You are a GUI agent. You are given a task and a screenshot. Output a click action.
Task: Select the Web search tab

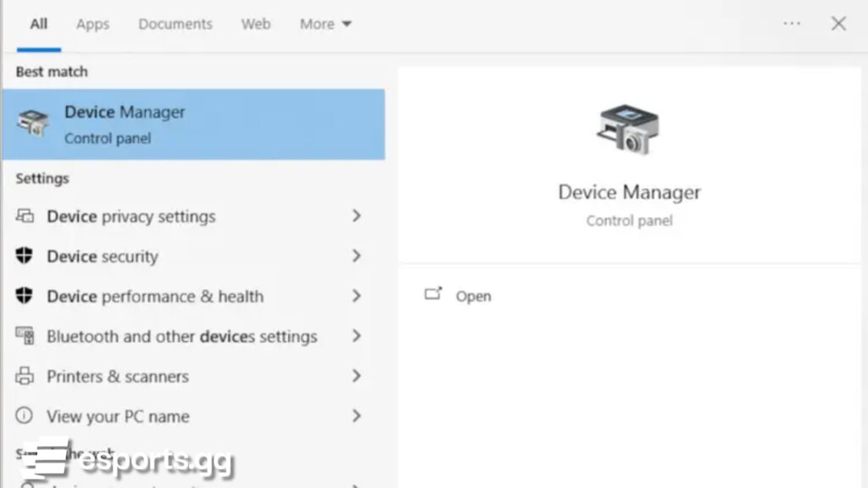point(255,24)
